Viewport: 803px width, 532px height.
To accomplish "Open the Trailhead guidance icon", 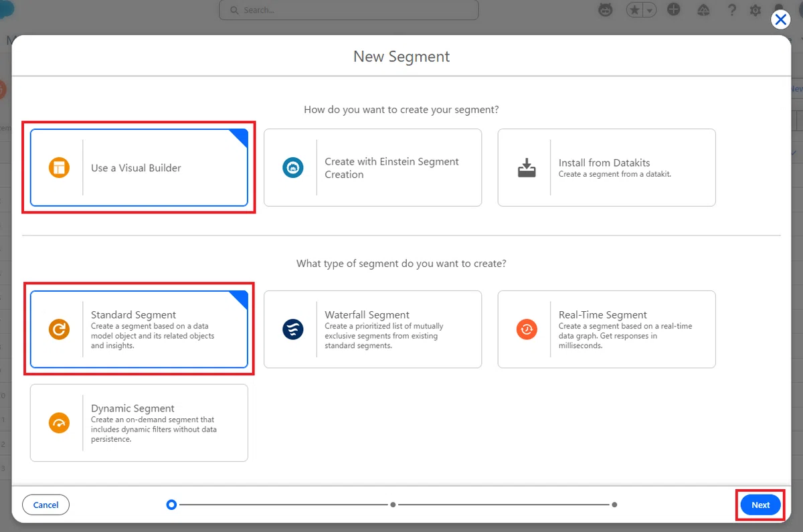I will coord(703,10).
